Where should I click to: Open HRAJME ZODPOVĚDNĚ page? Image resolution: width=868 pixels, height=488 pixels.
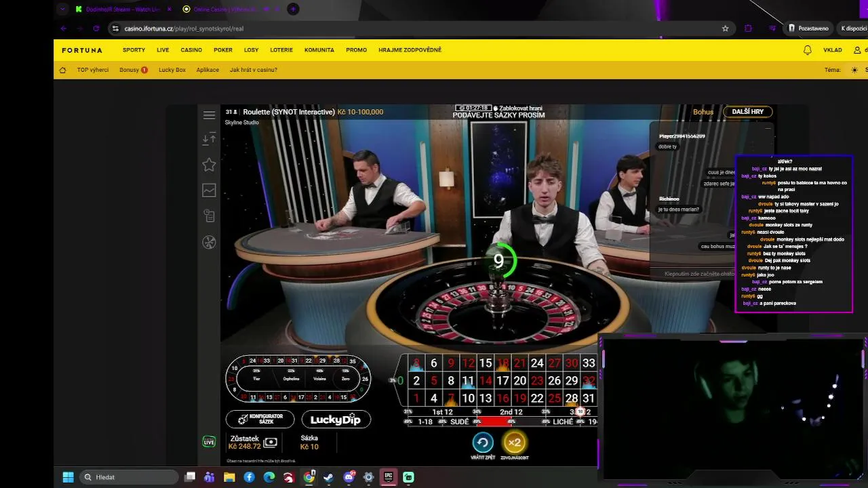[410, 50]
